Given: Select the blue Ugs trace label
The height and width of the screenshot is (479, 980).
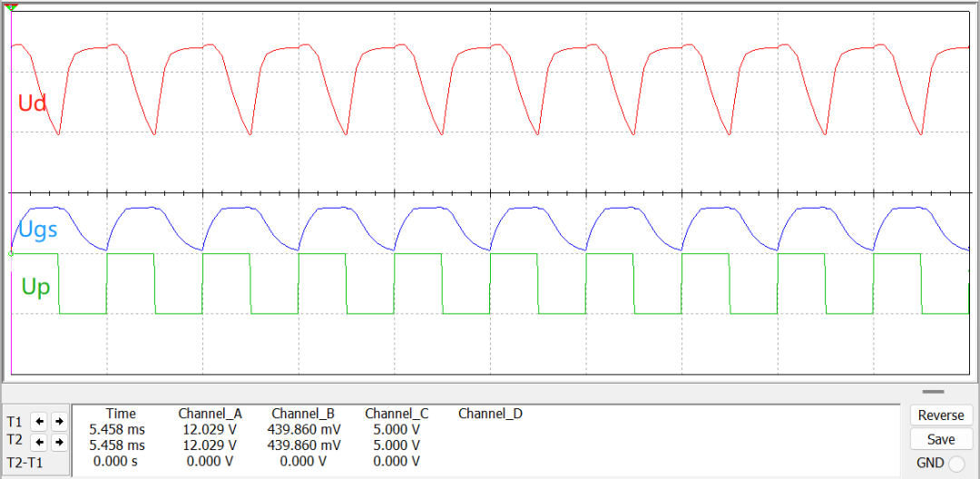Looking at the screenshot, I should tap(38, 230).
